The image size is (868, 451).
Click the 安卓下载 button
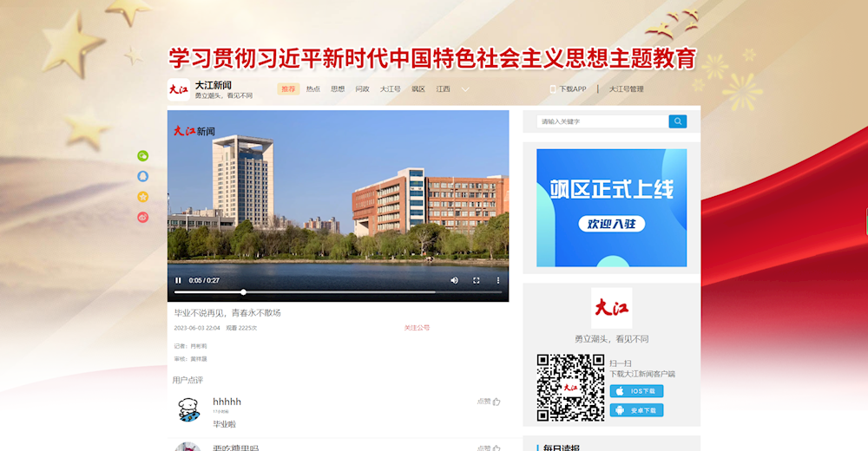pos(636,410)
